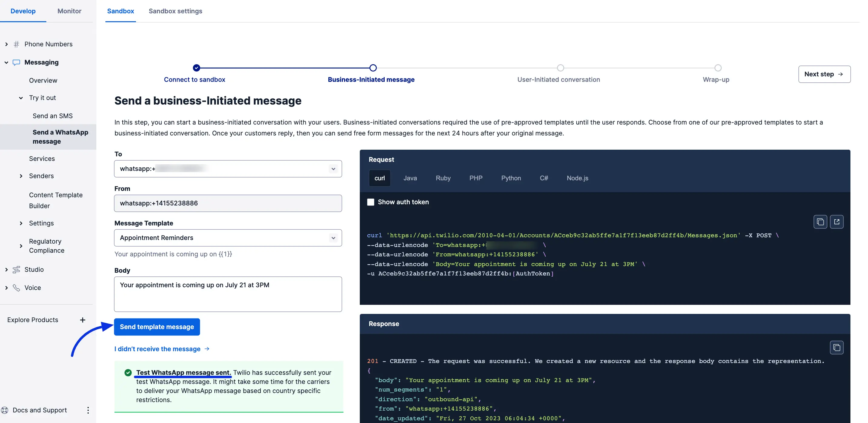The height and width of the screenshot is (423, 868).
Task: Expand the Voice section
Action: [6, 288]
